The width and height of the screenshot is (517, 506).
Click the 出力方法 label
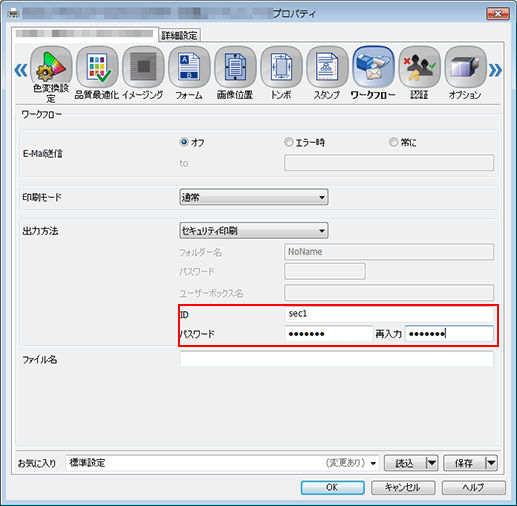pos(40,231)
